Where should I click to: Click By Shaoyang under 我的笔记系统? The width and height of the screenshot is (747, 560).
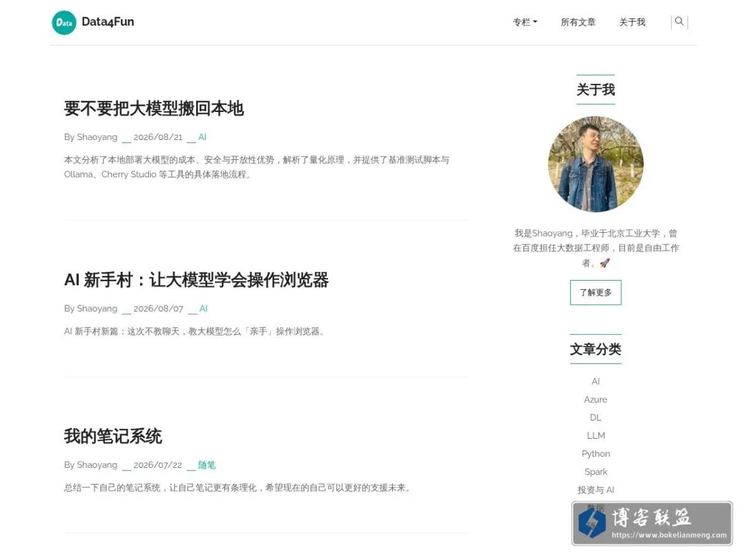tap(91, 465)
